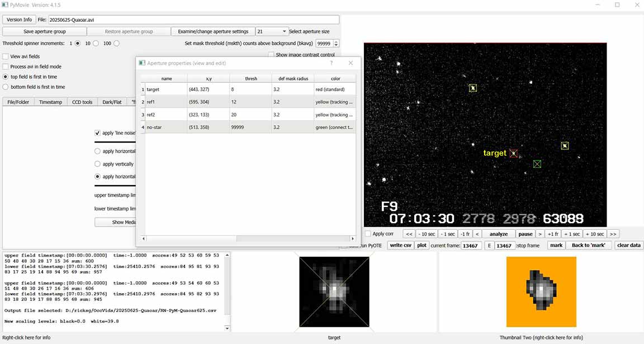Select the green no-star aperture marker

pyautogui.click(x=537, y=164)
